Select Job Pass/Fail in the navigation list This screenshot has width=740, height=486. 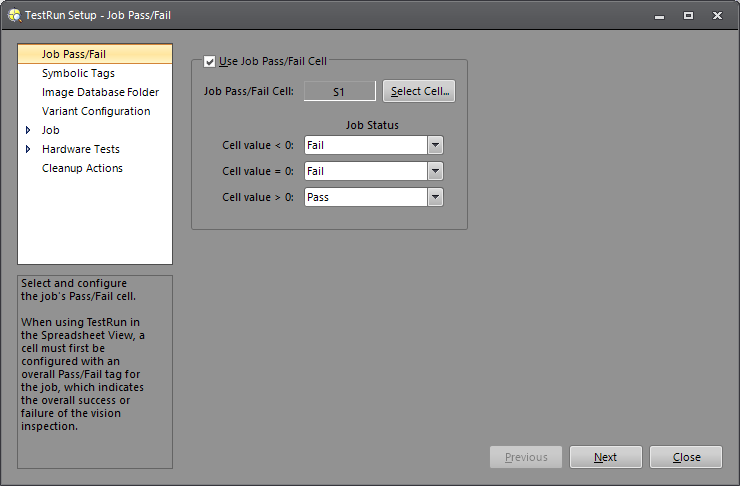74,54
